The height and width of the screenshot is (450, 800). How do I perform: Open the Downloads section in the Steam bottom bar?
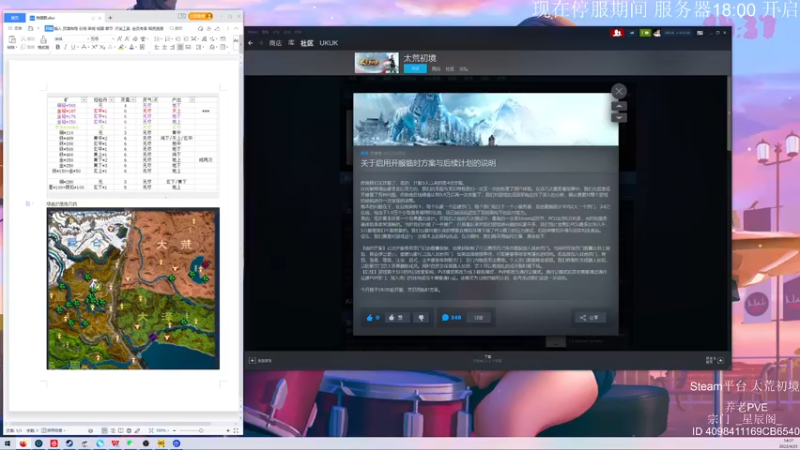coord(487,359)
